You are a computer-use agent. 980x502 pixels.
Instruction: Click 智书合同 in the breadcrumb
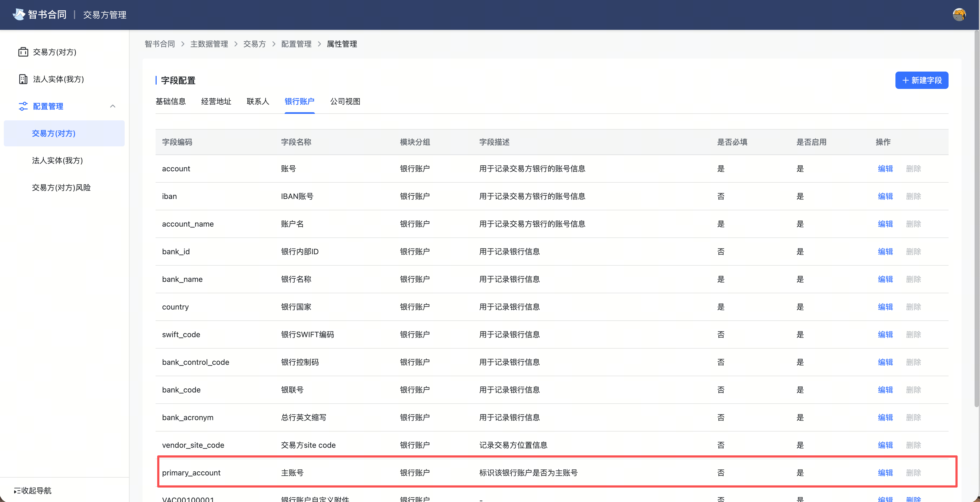click(x=160, y=44)
